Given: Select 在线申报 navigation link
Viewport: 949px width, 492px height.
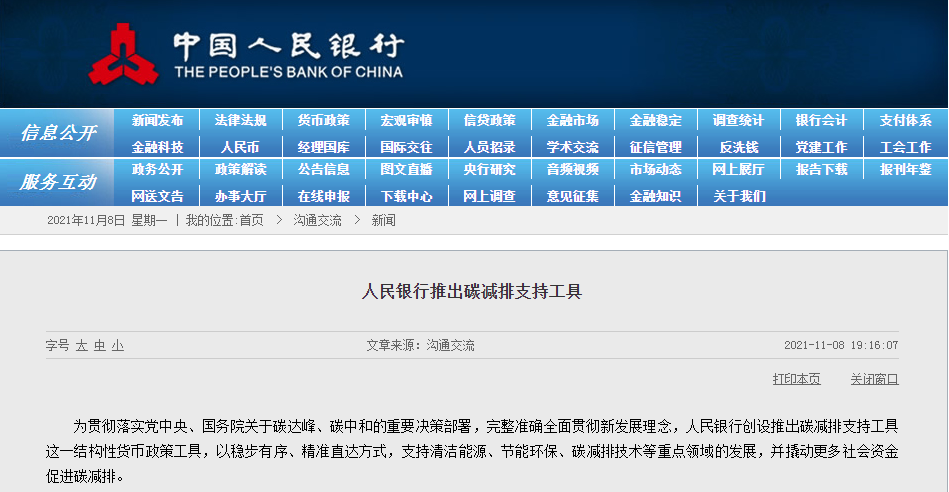Looking at the screenshot, I should click(x=323, y=196).
